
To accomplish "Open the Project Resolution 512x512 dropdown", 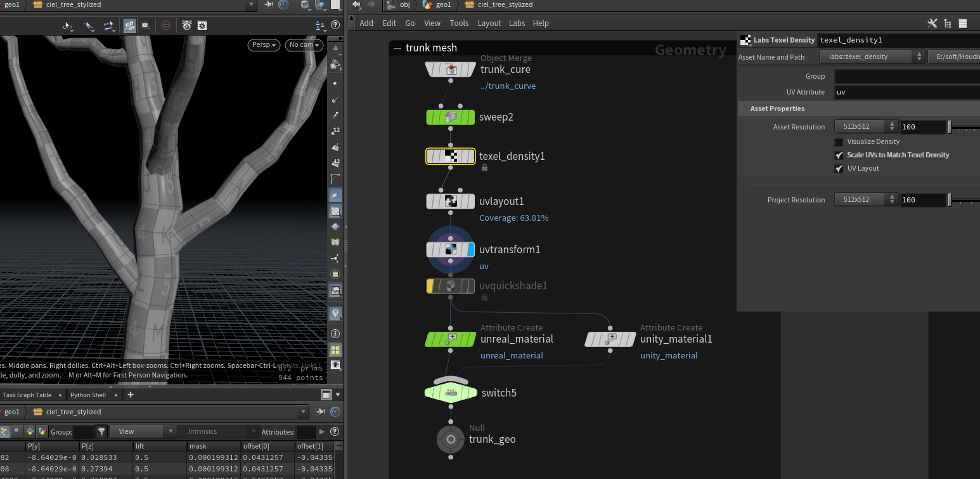I will [865, 200].
